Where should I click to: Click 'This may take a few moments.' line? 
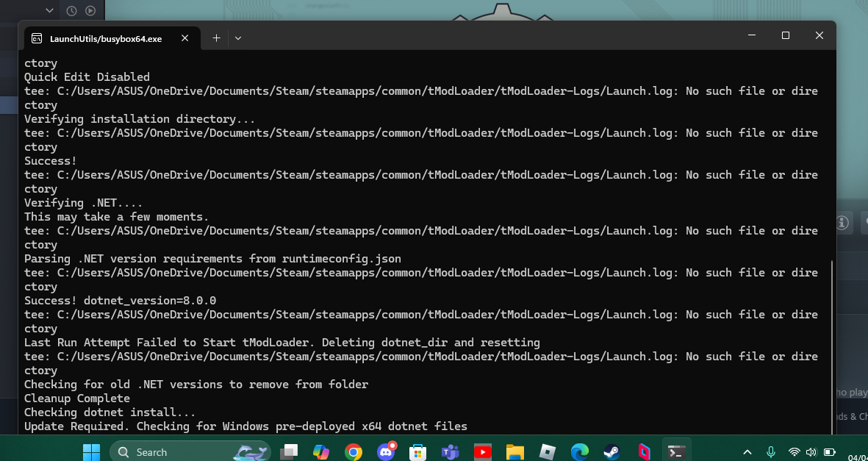(116, 217)
